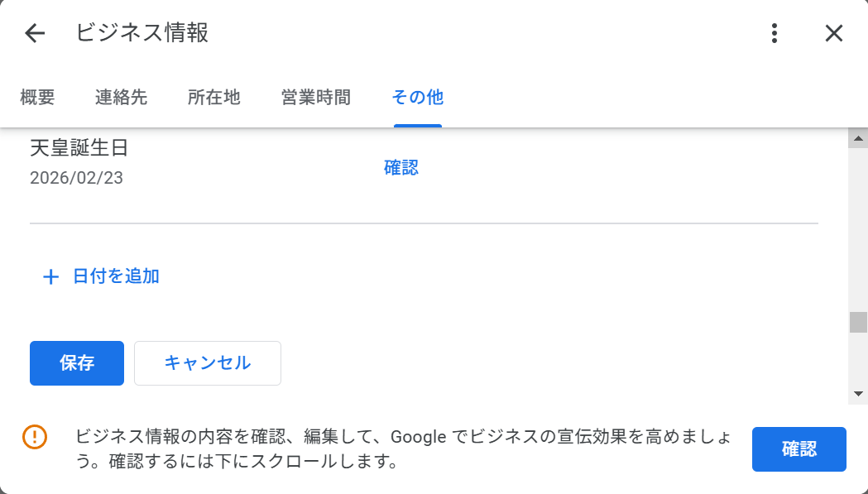The width and height of the screenshot is (868, 494).
Task: Close the ビジネス情報 dialog with the X
Action: tap(834, 33)
